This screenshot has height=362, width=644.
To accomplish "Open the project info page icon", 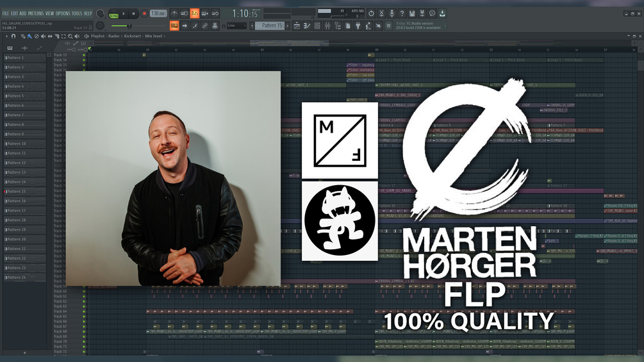I will pyautogui.click(x=347, y=26).
